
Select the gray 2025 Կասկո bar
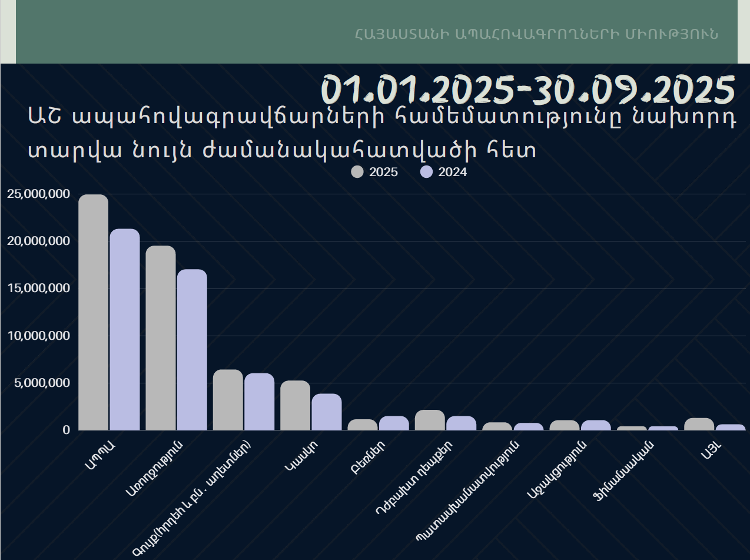pos(295,405)
